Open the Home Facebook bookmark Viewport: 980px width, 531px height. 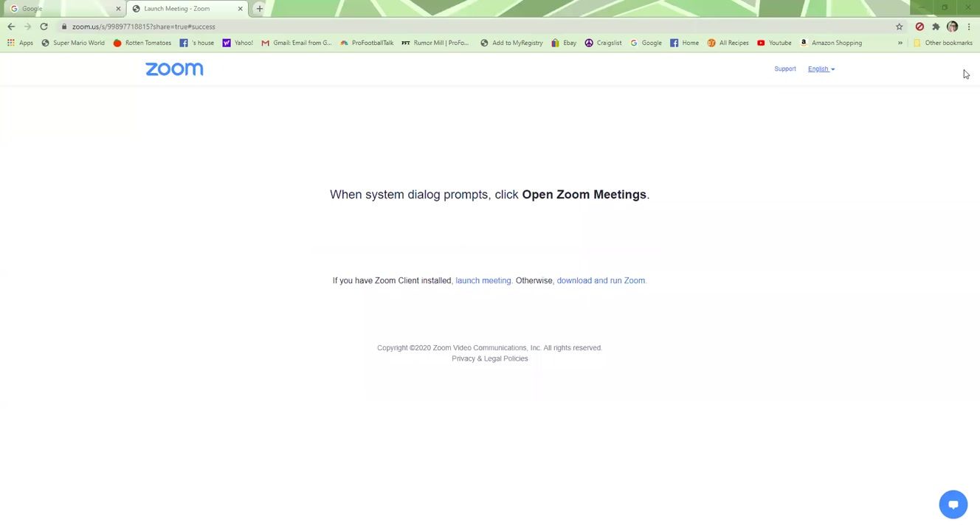click(684, 43)
